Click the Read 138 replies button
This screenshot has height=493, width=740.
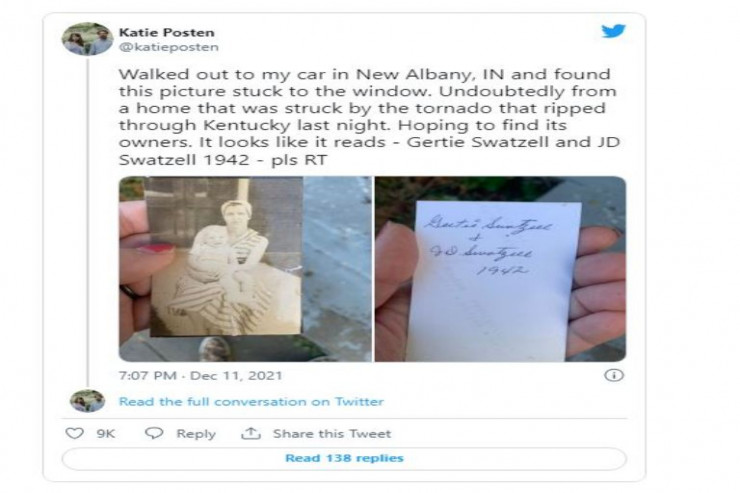(344, 459)
